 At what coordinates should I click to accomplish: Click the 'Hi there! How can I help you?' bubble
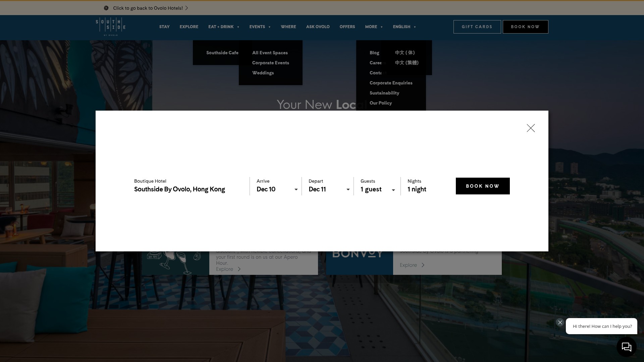pyautogui.click(x=602, y=326)
